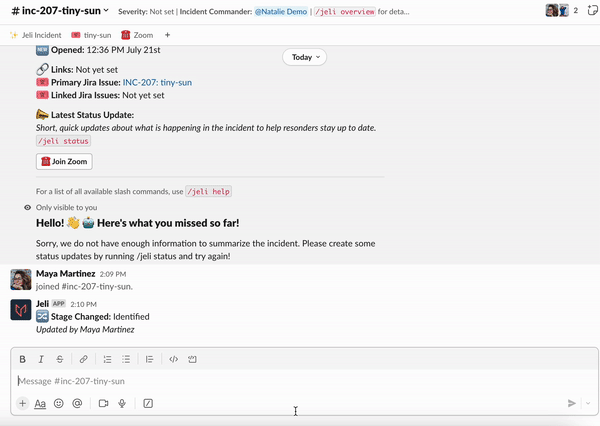Click the Severity: Not set text

146,12
